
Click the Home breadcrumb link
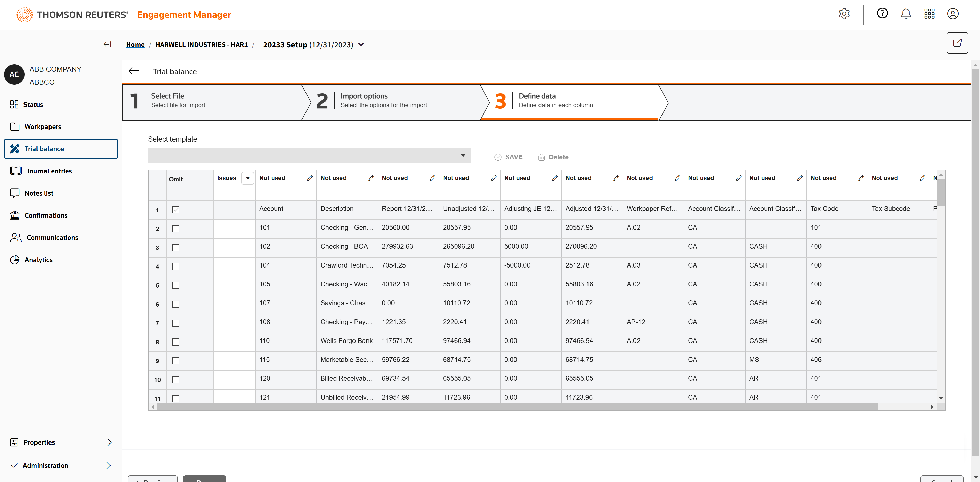tap(135, 44)
